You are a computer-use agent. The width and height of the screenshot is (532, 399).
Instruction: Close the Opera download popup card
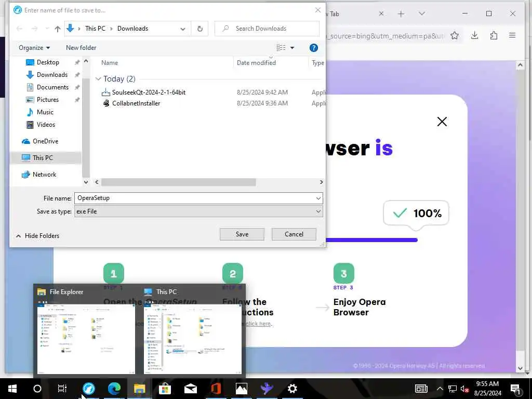(x=442, y=122)
